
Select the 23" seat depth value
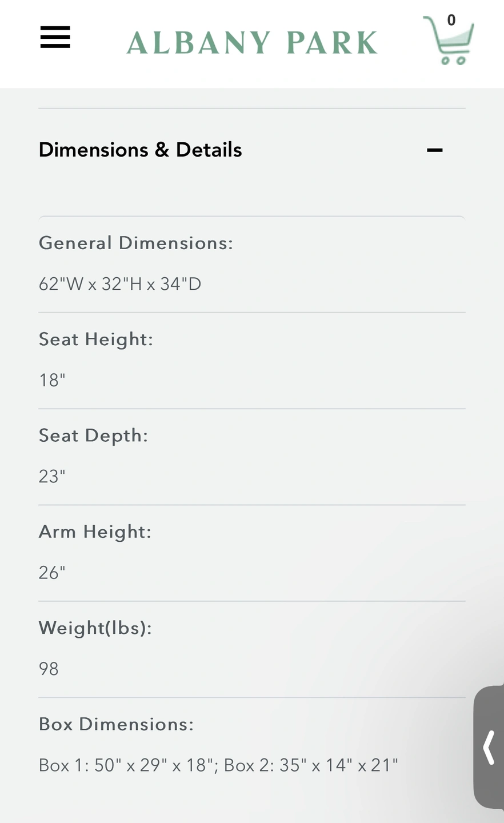(52, 476)
